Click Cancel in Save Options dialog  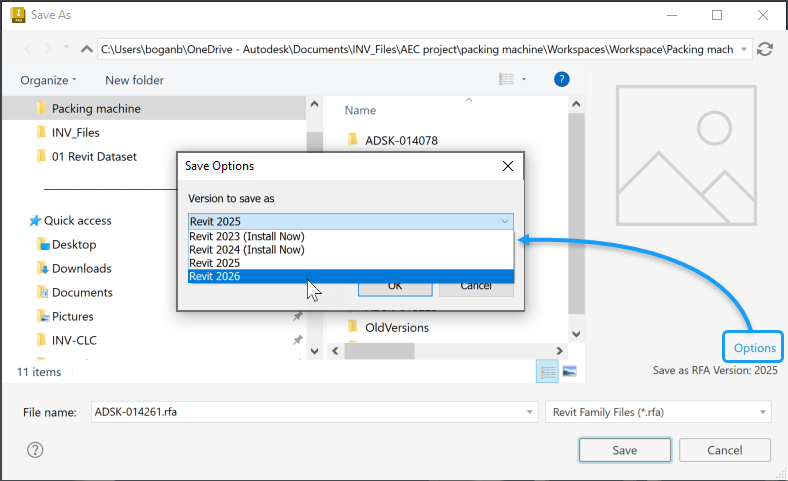476,289
